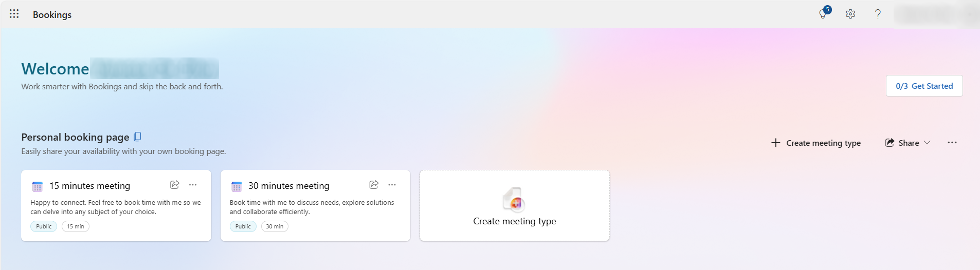Open more options for 15 minutes meeting
This screenshot has height=270, width=980.
point(193,185)
